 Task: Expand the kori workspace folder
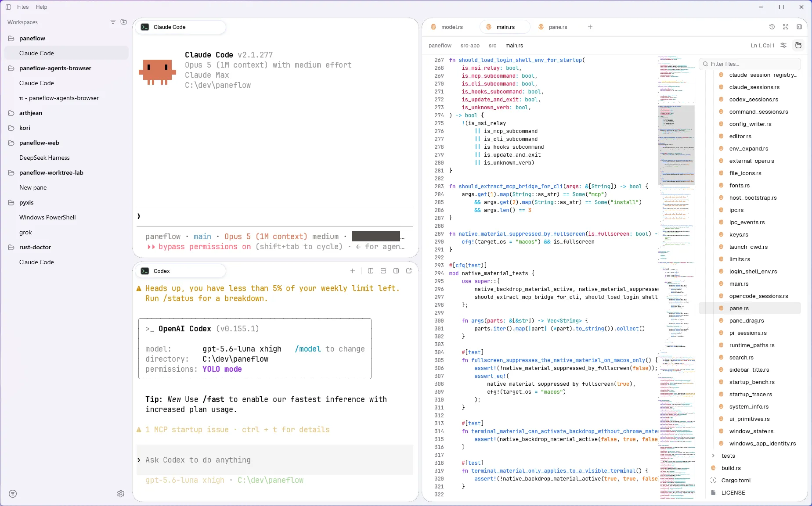11,128
